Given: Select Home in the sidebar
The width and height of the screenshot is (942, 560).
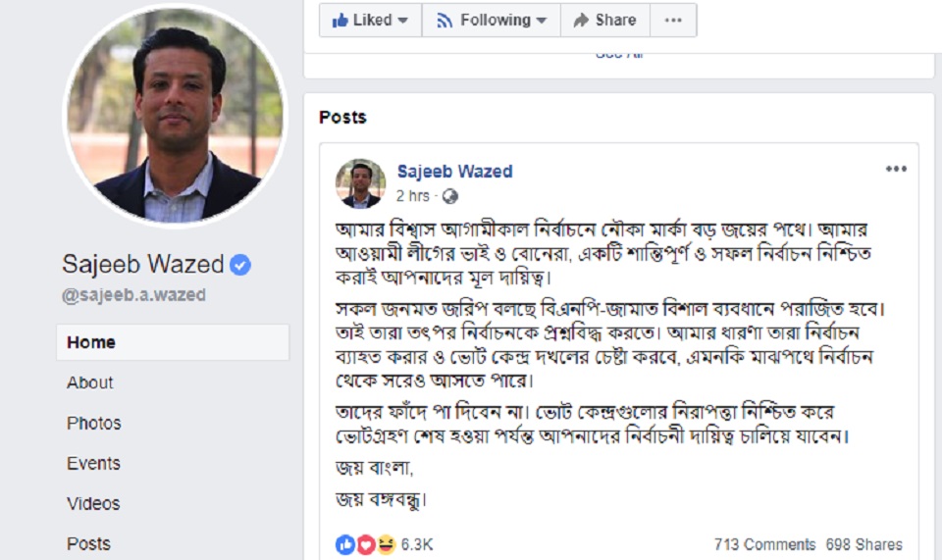Looking at the screenshot, I should [91, 342].
